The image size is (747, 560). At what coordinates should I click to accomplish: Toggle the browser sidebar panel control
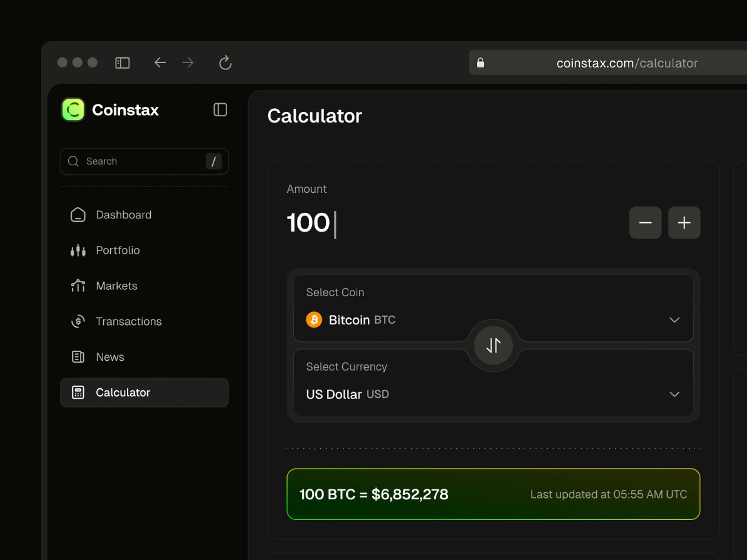click(x=122, y=63)
